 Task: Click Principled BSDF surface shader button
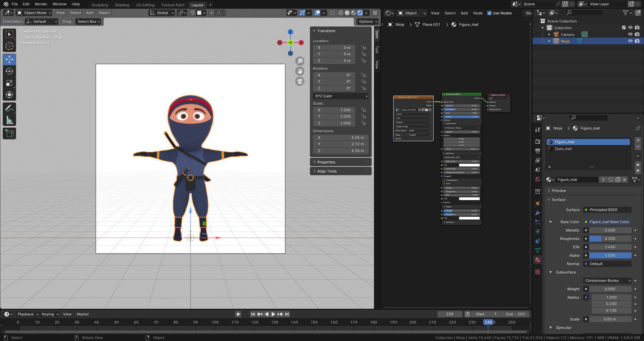tap(607, 210)
